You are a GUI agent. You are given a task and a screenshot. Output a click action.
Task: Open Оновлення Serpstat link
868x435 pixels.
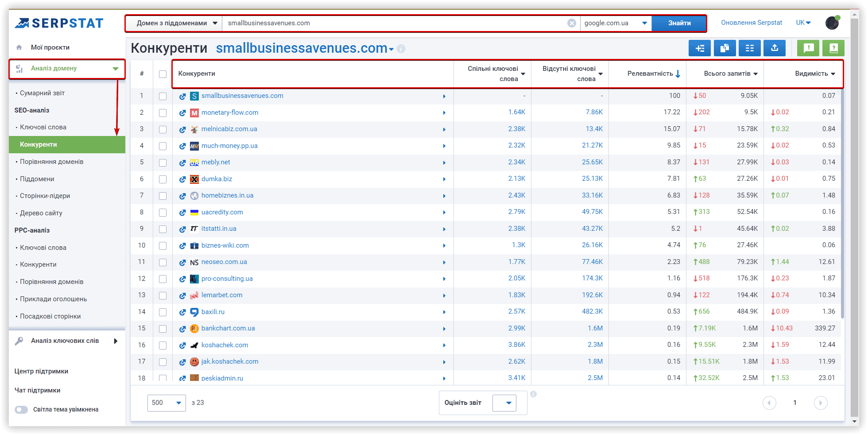[x=752, y=23]
